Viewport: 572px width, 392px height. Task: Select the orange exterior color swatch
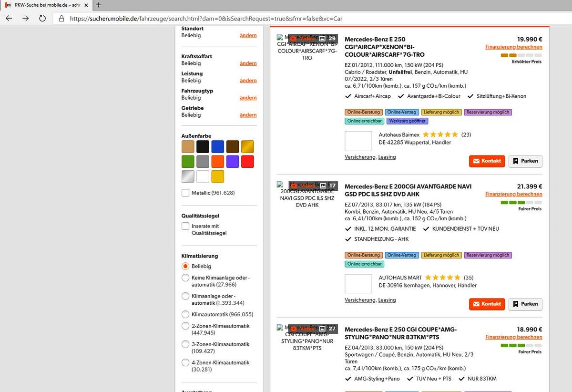click(217, 161)
